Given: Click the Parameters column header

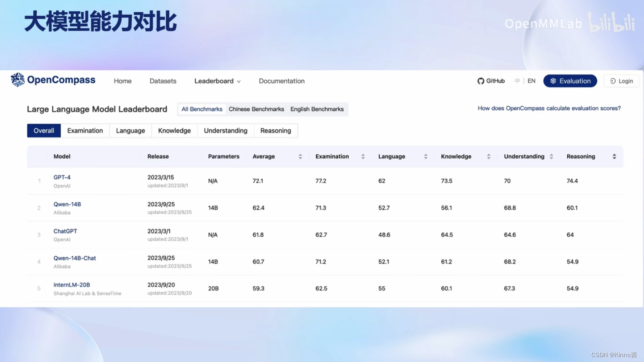Looking at the screenshot, I should tap(223, 157).
